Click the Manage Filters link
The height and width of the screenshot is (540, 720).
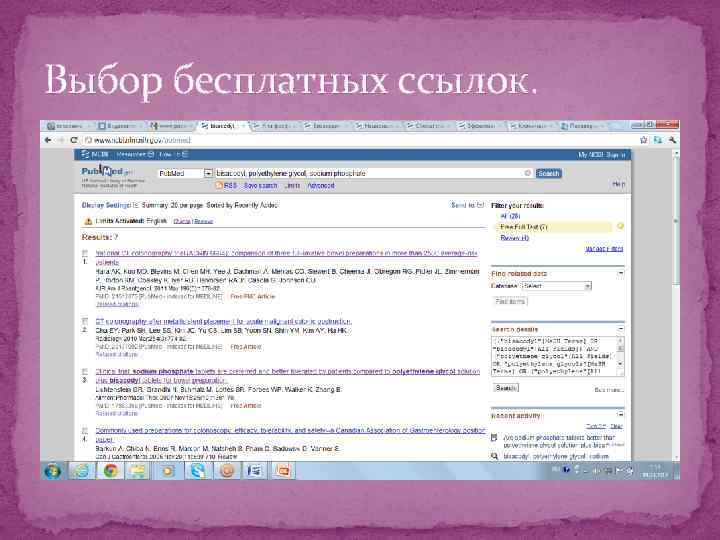(x=604, y=249)
